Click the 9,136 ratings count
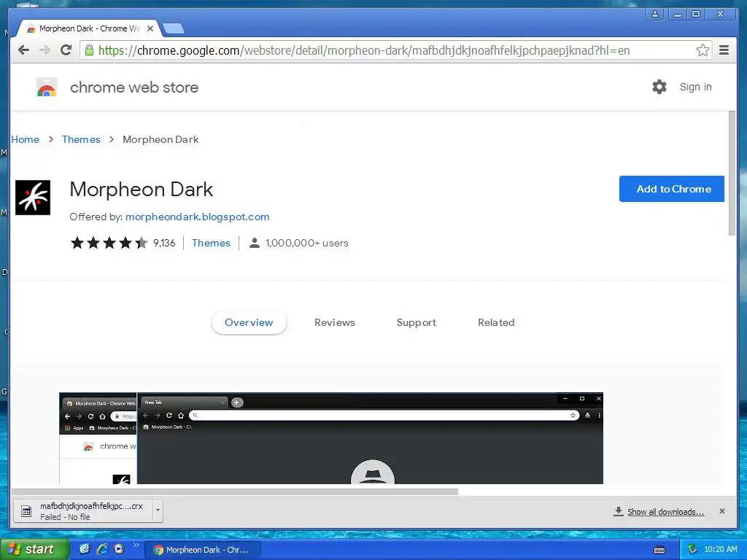 [x=164, y=243]
